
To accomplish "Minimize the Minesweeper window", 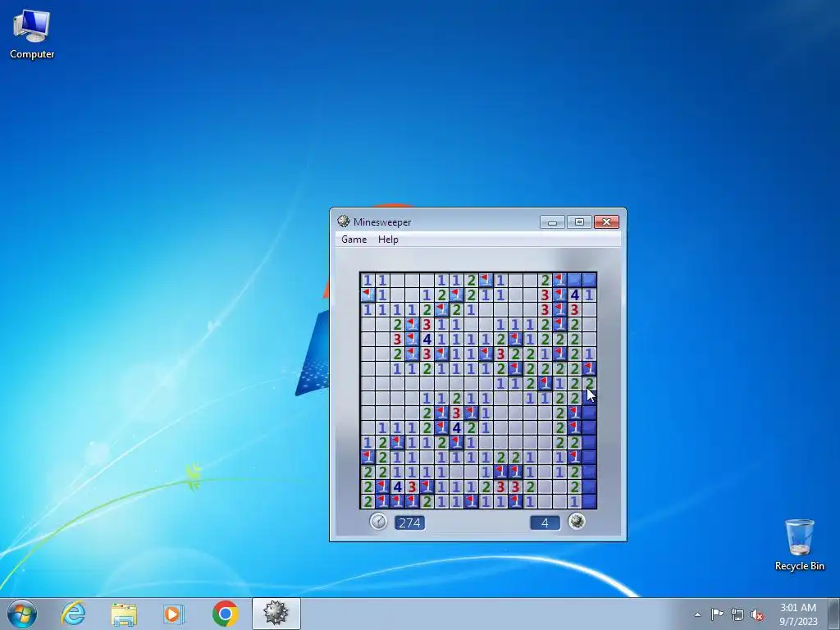I will (x=552, y=221).
